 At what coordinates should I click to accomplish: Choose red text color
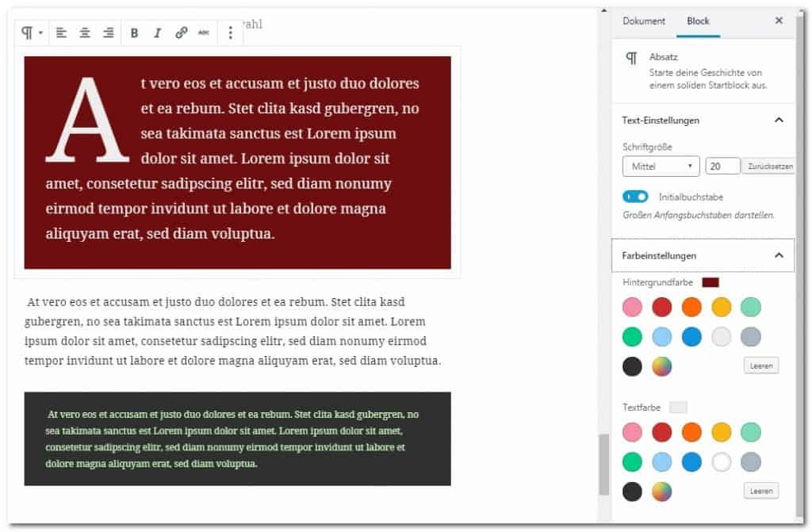662,432
